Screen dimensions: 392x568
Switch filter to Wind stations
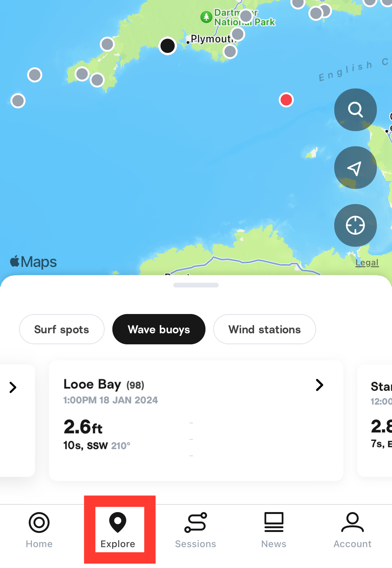pyautogui.click(x=264, y=329)
